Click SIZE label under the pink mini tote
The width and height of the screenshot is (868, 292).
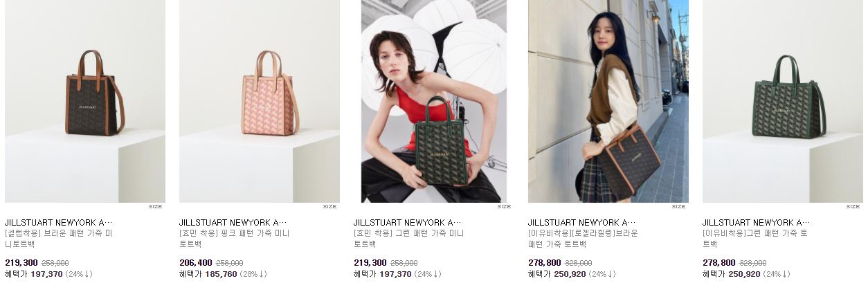329,206
